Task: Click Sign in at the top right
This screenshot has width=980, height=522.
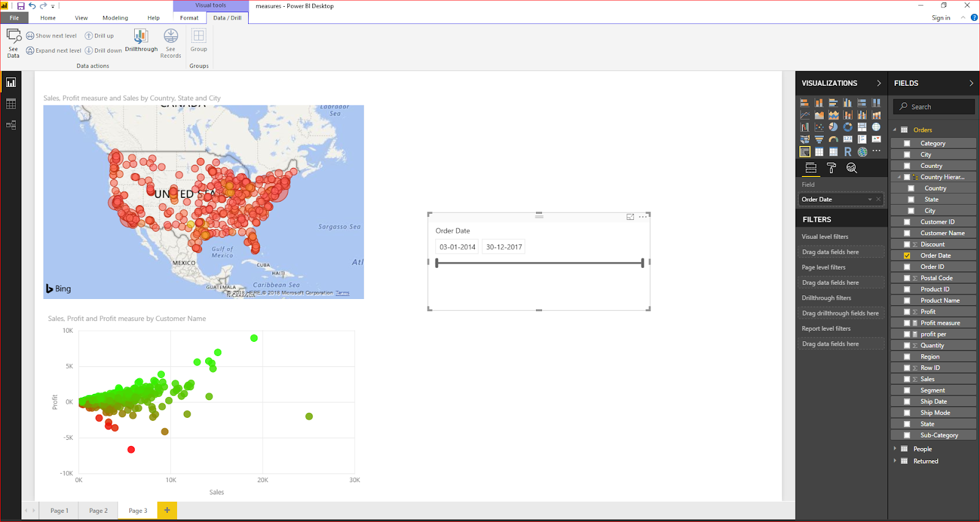Action: [941, 18]
